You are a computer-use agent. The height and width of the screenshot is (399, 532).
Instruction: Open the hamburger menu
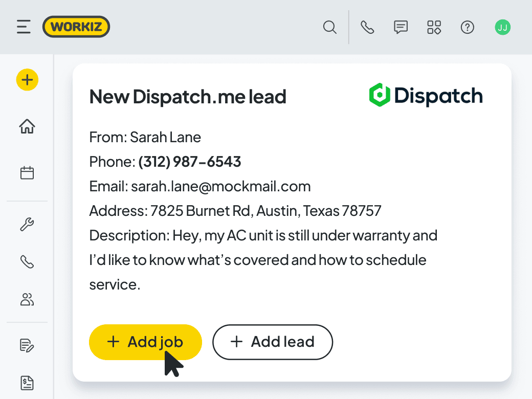[x=24, y=27]
